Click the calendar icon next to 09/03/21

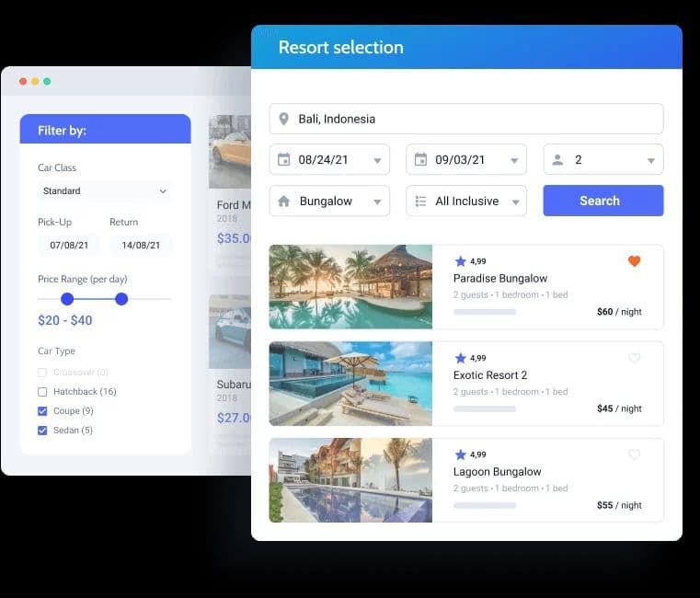[x=420, y=159]
